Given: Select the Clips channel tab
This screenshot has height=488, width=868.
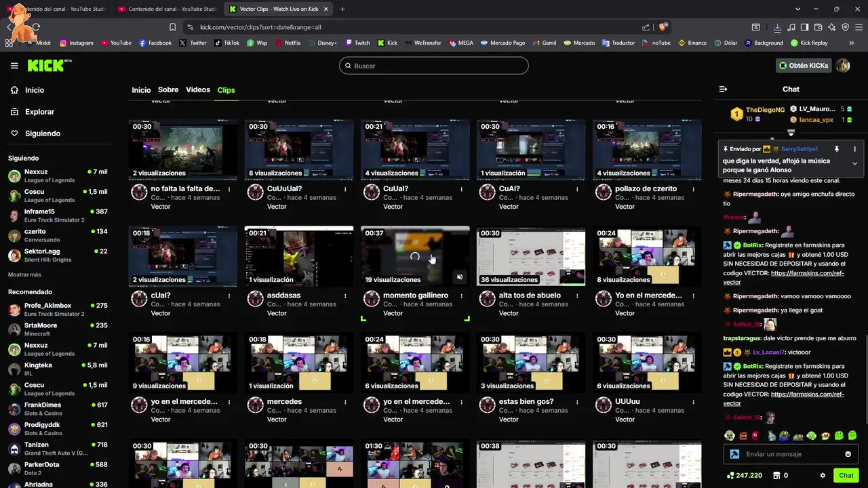Looking at the screenshot, I should point(226,90).
